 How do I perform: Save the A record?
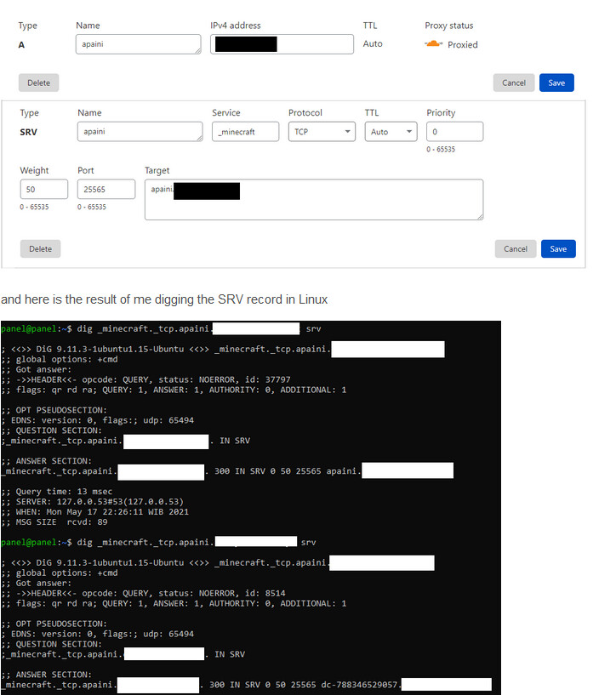tap(556, 83)
